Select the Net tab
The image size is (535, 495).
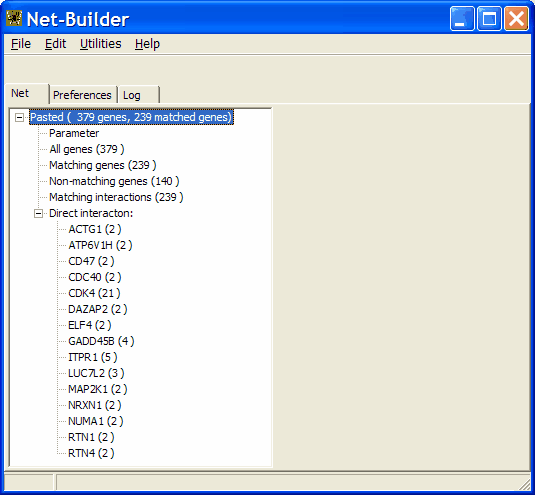pyautogui.click(x=20, y=93)
